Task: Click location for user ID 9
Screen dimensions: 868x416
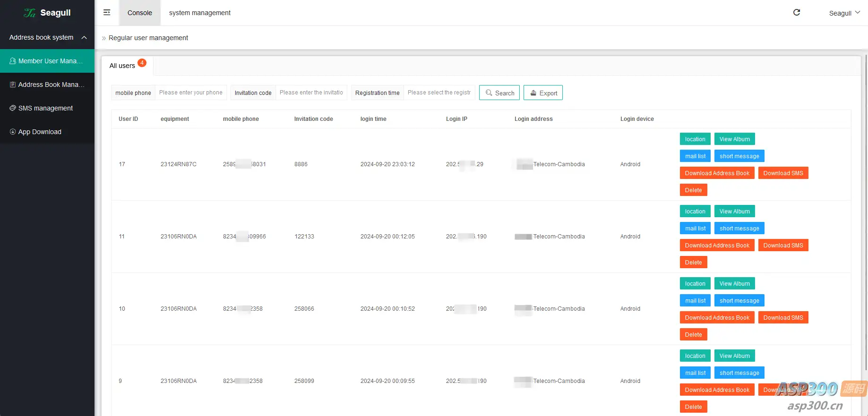Action: pos(695,356)
